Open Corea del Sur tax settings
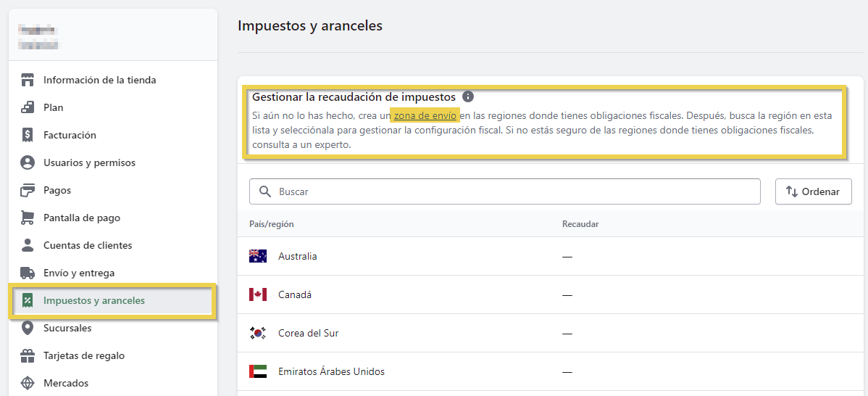The height and width of the screenshot is (396, 868). tap(308, 333)
